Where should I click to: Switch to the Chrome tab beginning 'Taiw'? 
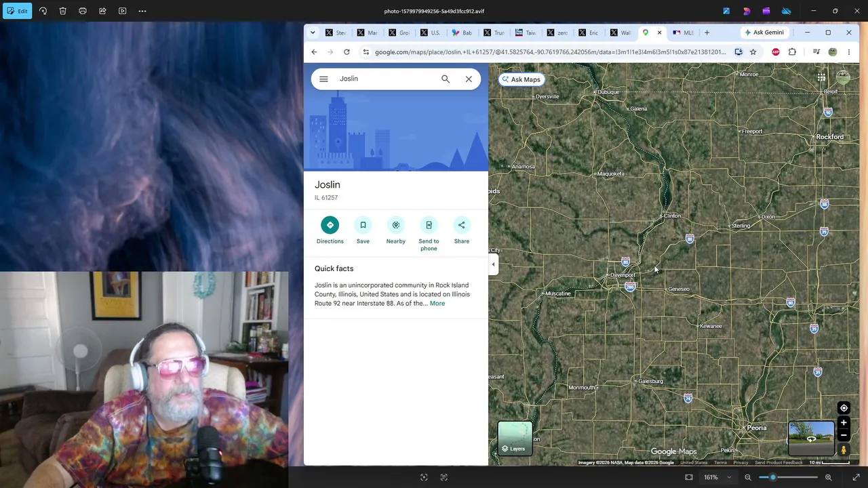click(525, 33)
